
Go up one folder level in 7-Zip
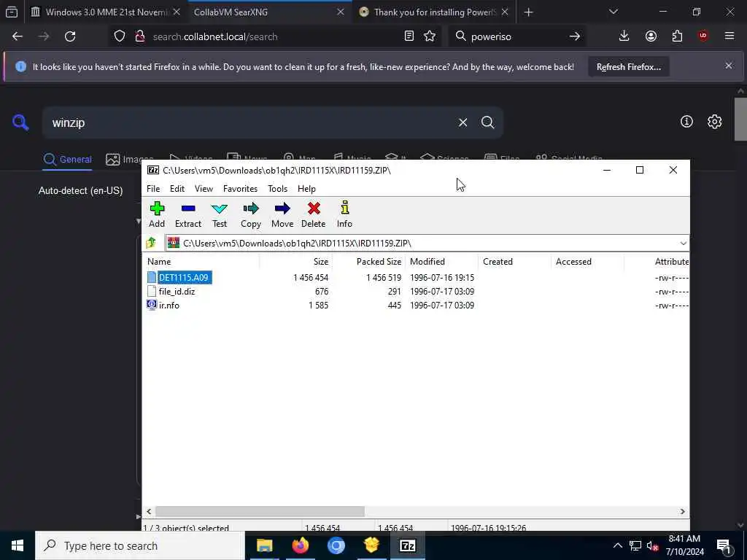151,244
